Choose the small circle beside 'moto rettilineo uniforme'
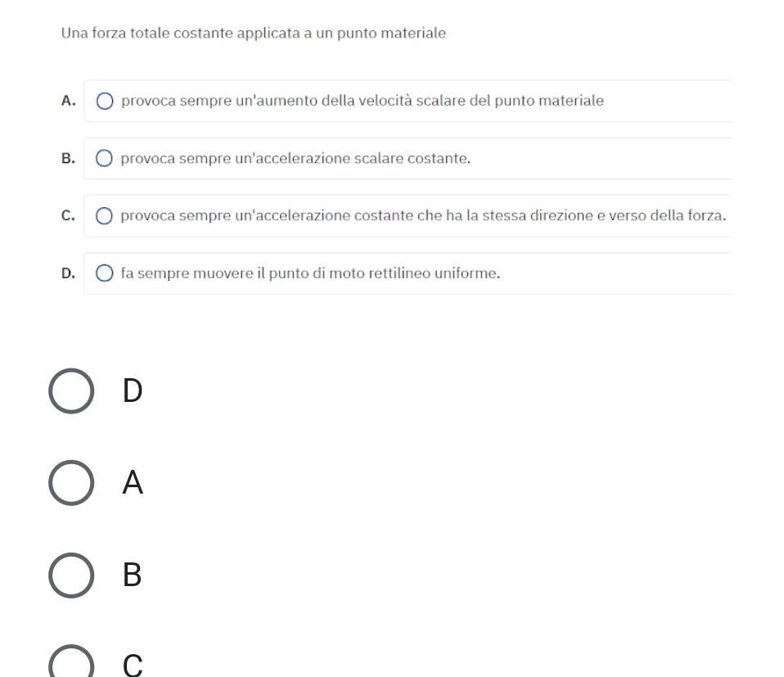784x677 pixels. pyautogui.click(x=104, y=273)
